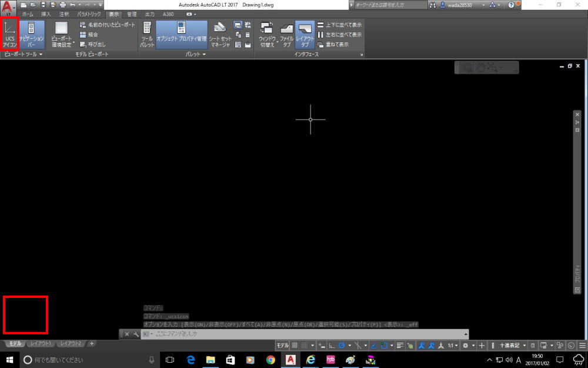Click 左右に並べて表示 tile vertically
This screenshot has width=588, height=368.
pyautogui.click(x=339, y=35)
